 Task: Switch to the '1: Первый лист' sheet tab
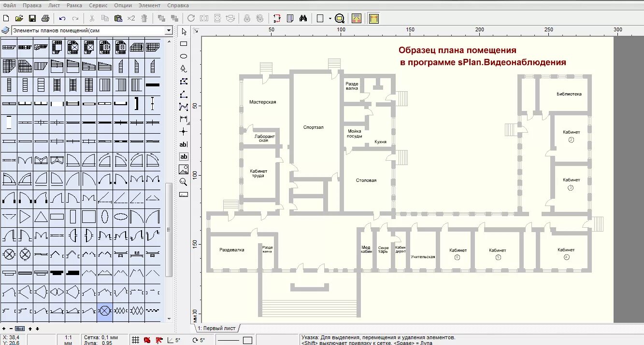216,328
